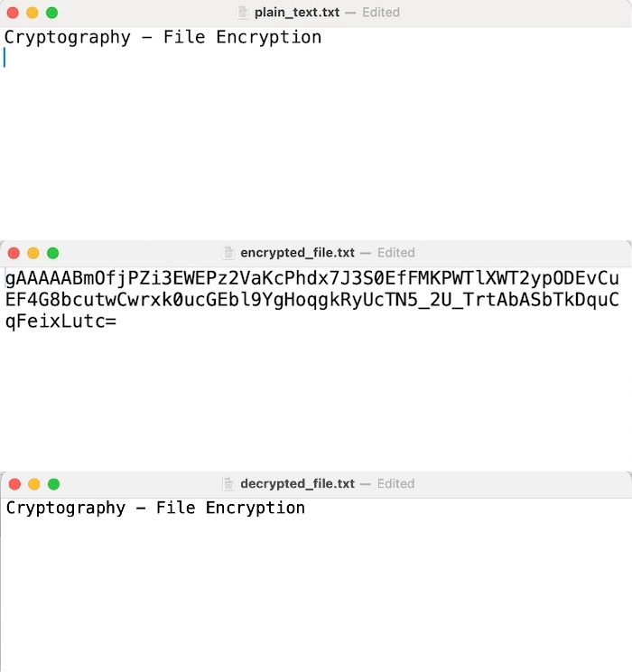The width and height of the screenshot is (632, 672).
Task: Minimize the encrypted_file.txt window
Action: point(33,253)
